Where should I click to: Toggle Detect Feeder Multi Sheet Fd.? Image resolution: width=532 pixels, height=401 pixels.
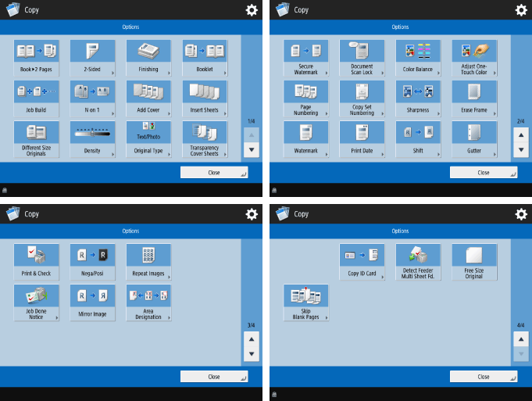coord(418,262)
